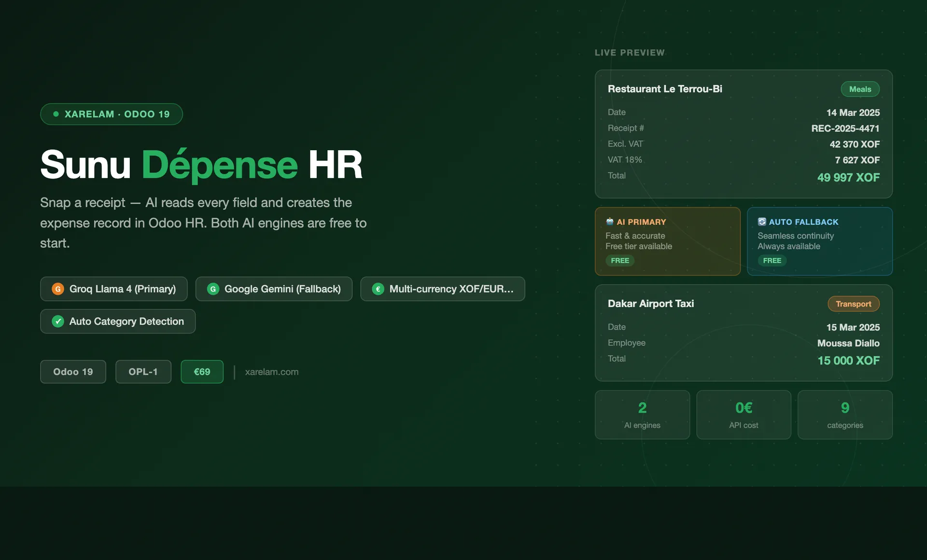Click the Groq logo icon on the Primary chip
927x560 pixels.
57,289
